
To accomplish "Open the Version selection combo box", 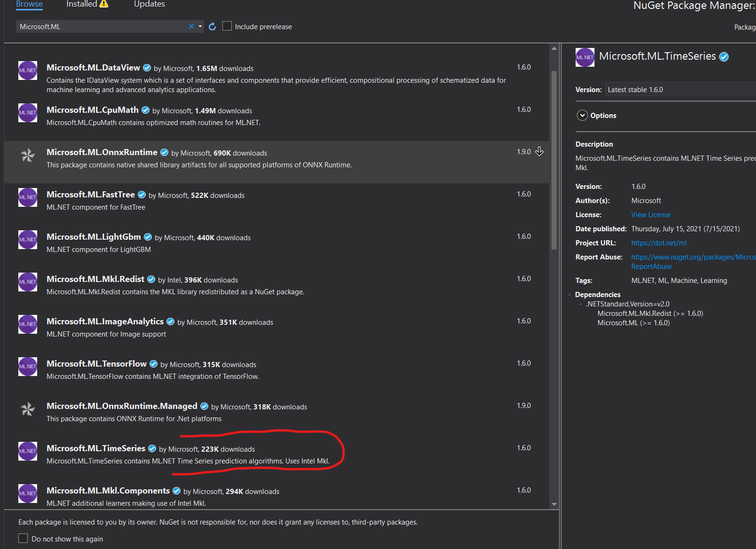I will pos(680,89).
